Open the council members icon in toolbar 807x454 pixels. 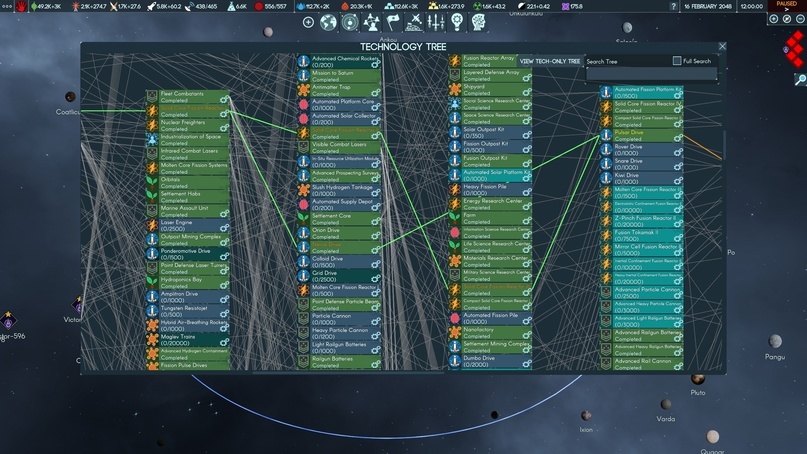371,23
